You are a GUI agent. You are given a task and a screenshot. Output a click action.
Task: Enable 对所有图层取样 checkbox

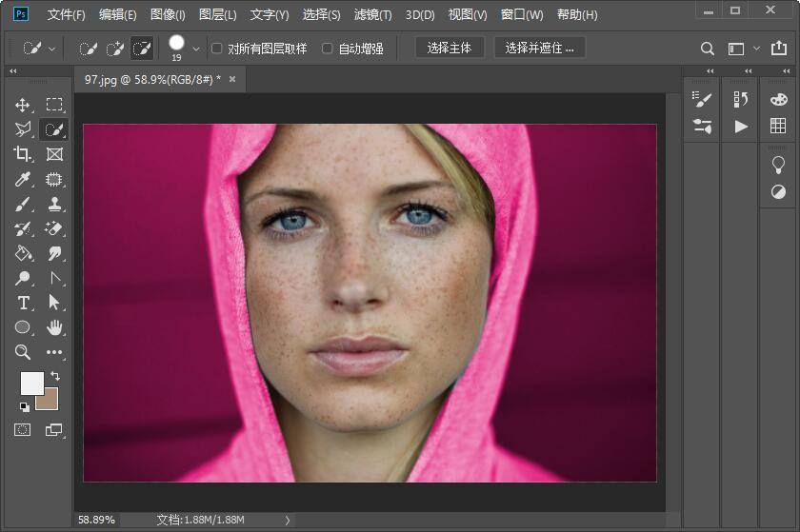pos(217,49)
